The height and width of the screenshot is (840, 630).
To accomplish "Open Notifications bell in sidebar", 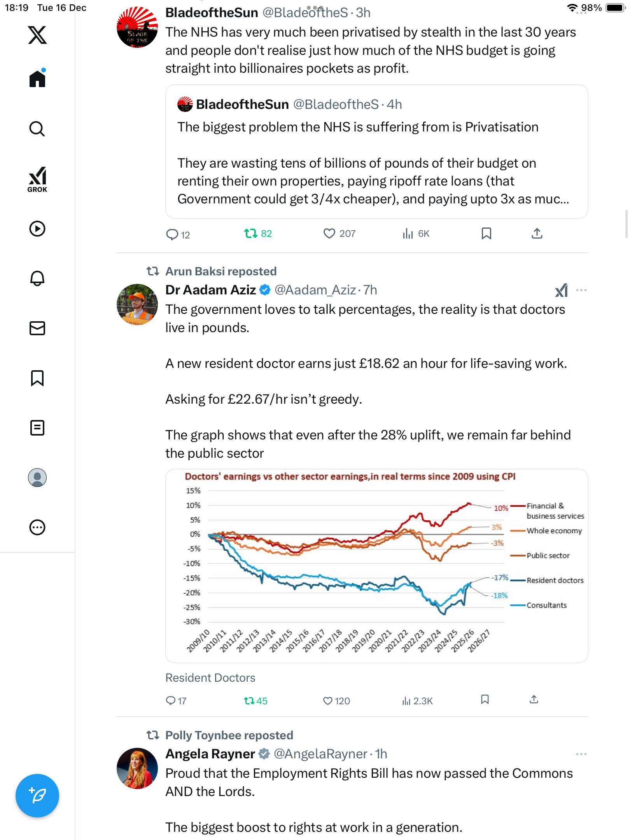I will 37,278.
